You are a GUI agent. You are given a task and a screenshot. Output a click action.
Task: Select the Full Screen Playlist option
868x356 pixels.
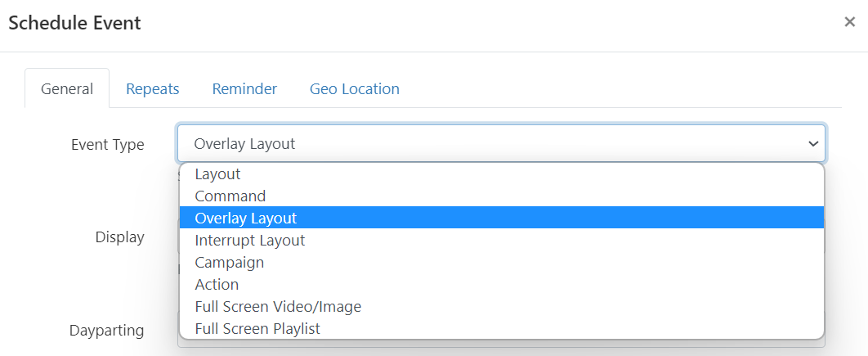(x=257, y=329)
